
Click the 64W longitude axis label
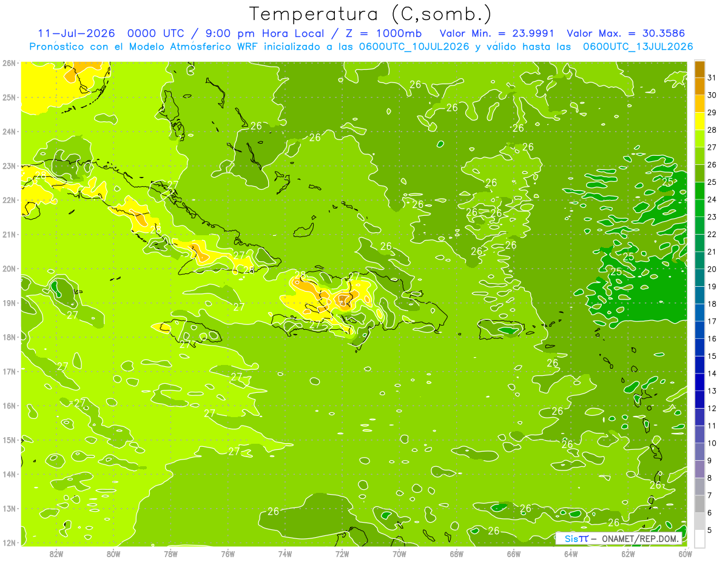[570, 554]
